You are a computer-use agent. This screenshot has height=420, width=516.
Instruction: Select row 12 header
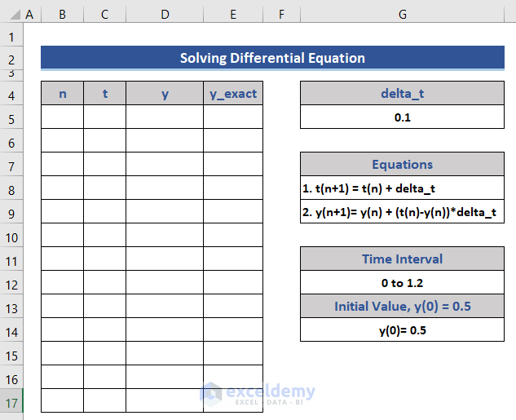11,283
